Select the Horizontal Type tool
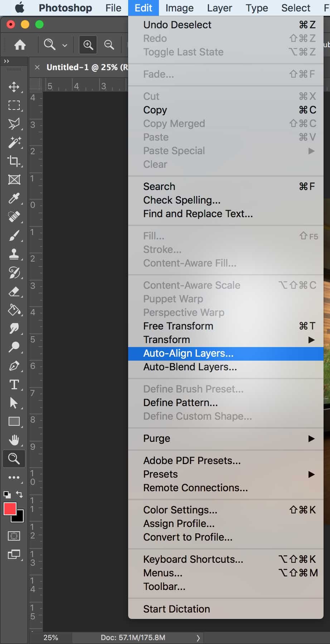Image resolution: width=330 pixels, height=644 pixels. [14, 385]
